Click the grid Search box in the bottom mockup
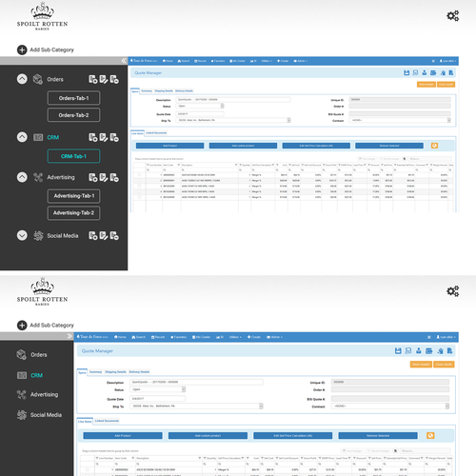The height and width of the screenshot is (476, 476). (x=426, y=451)
